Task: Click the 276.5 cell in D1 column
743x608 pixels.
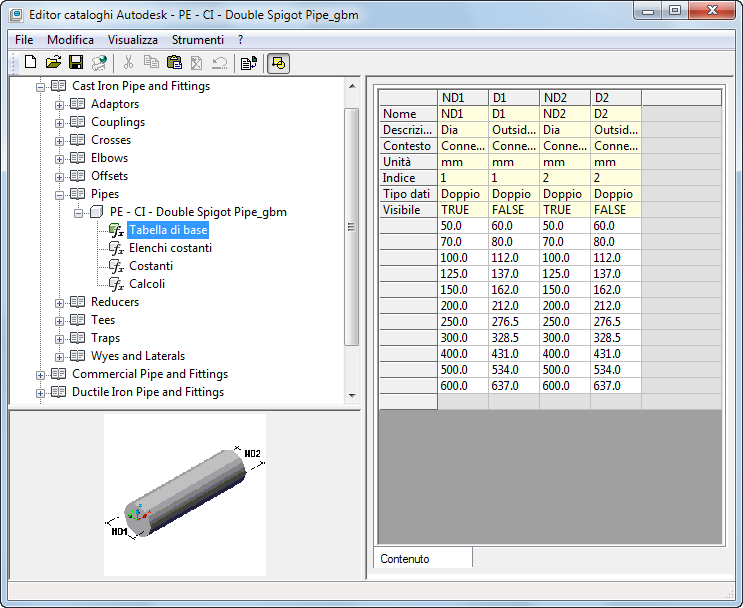Action: (x=514, y=321)
